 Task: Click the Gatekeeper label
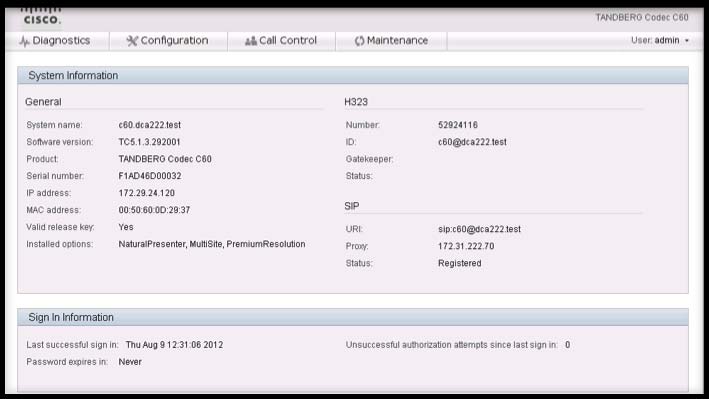(369, 159)
